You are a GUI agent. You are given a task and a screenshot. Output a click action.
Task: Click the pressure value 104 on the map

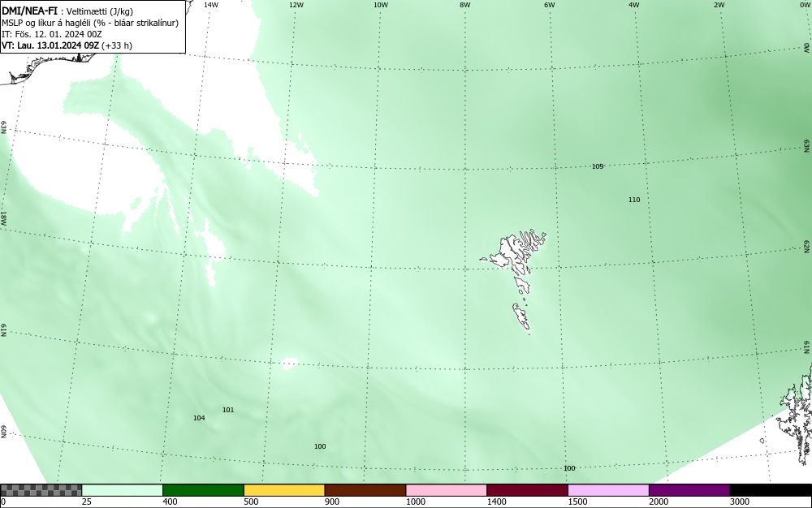199,418
